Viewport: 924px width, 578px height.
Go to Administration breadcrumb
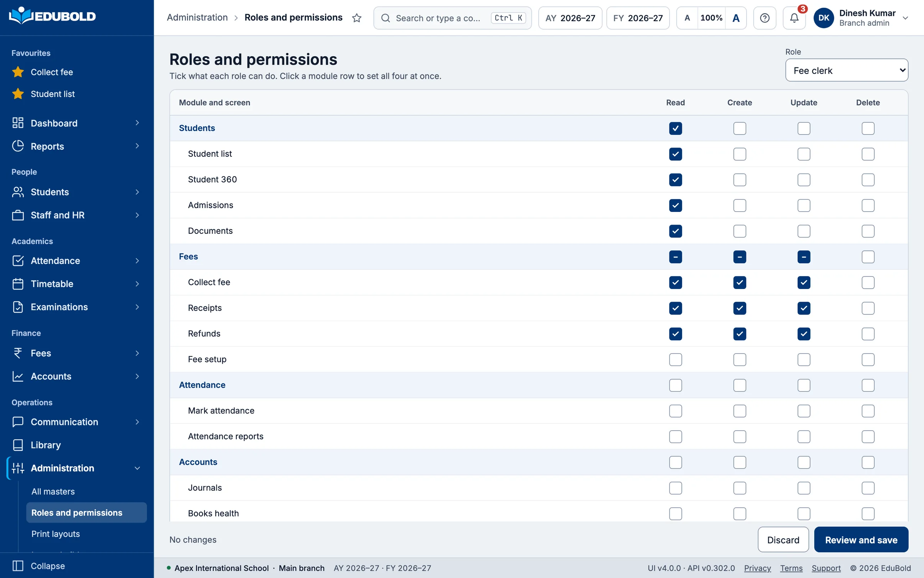197,18
